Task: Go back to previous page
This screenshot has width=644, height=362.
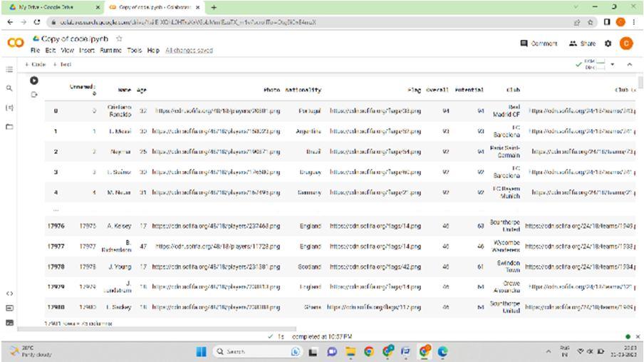Action: pyautogui.click(x=10, y=22)
